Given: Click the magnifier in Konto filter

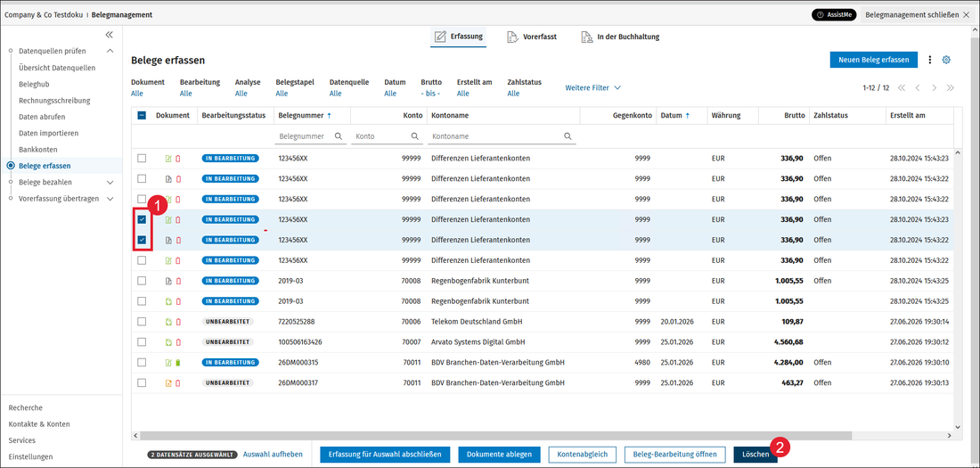Looking at the screenshot, I should [x=414, y=135].
